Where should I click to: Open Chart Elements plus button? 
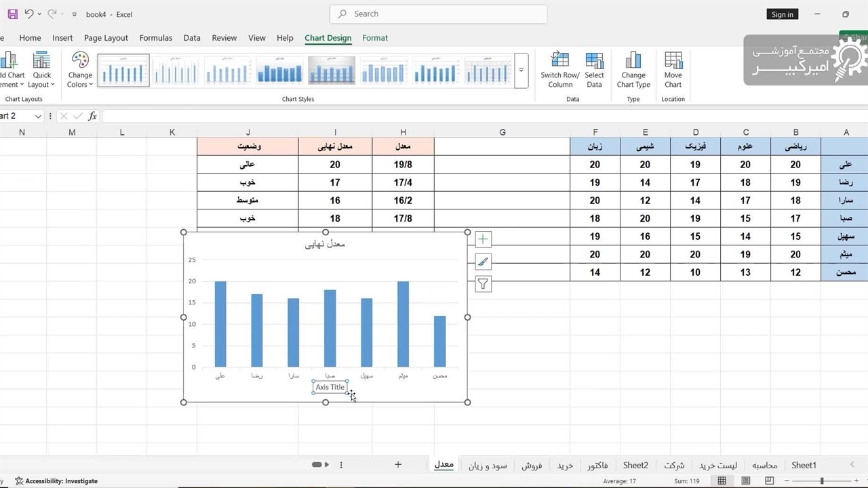pos(483,239)
